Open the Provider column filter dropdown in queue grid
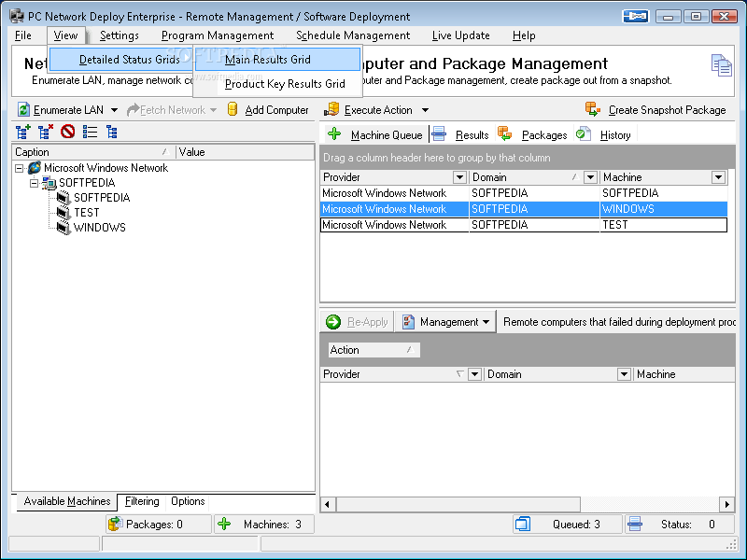Image resolution: width=747 pixels, height=560 pixels. (x=459, y=177)
